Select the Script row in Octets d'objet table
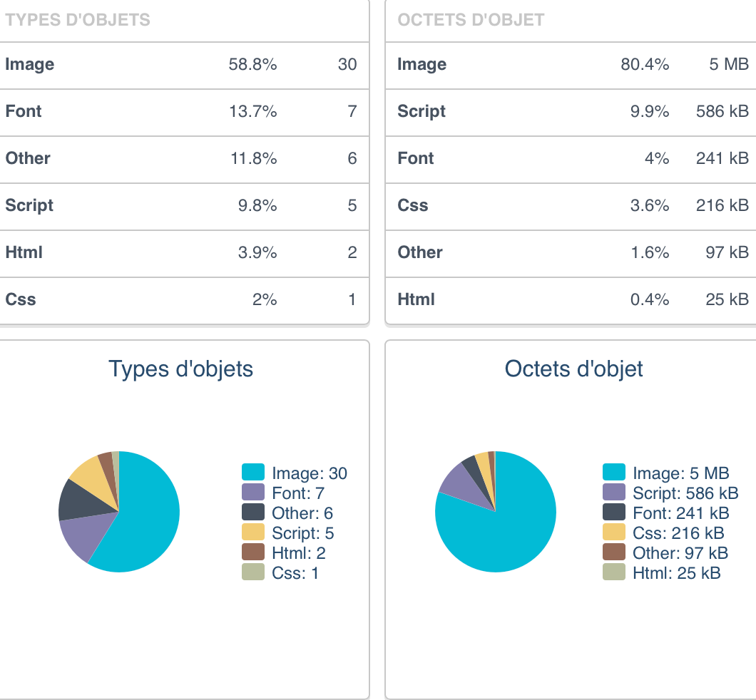756x700 pixels. coord(571,111)
